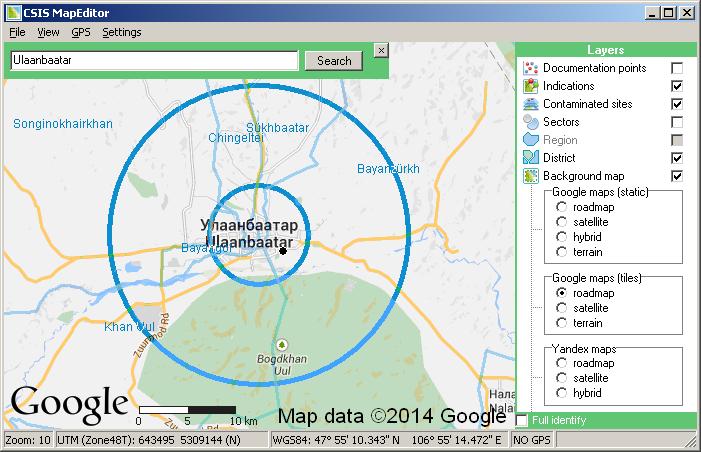Enable the Documentation points checkbox

click(677, 68)
